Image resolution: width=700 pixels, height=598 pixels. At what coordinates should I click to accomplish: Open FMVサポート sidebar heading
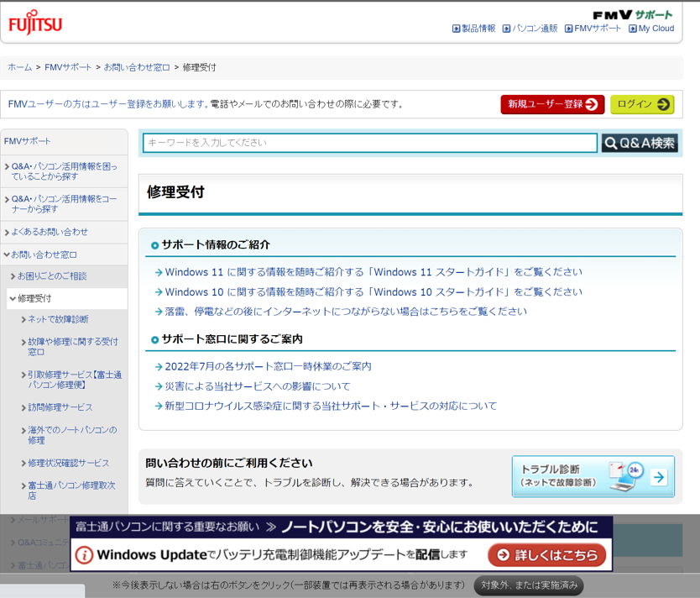(x=27, y=142)
